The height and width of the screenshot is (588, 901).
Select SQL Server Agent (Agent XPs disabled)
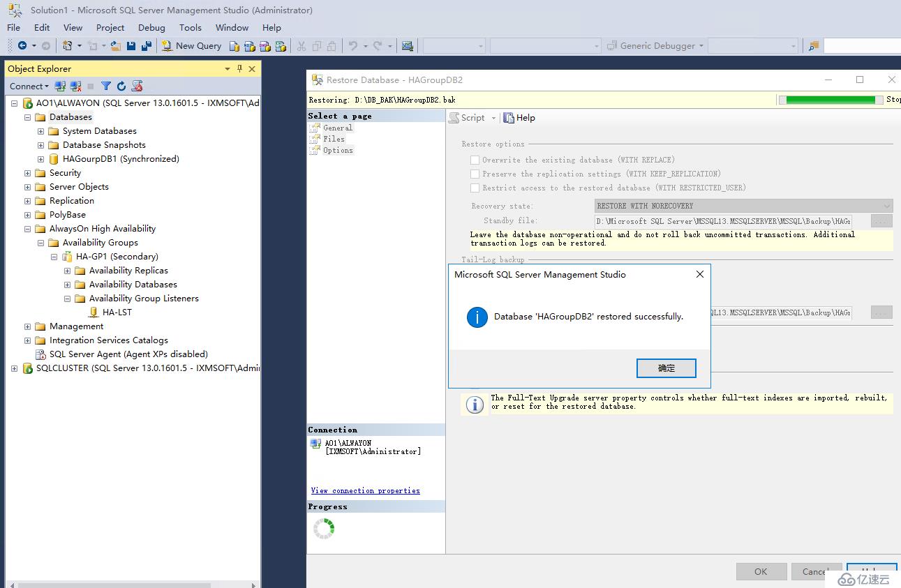pos(128,354)
